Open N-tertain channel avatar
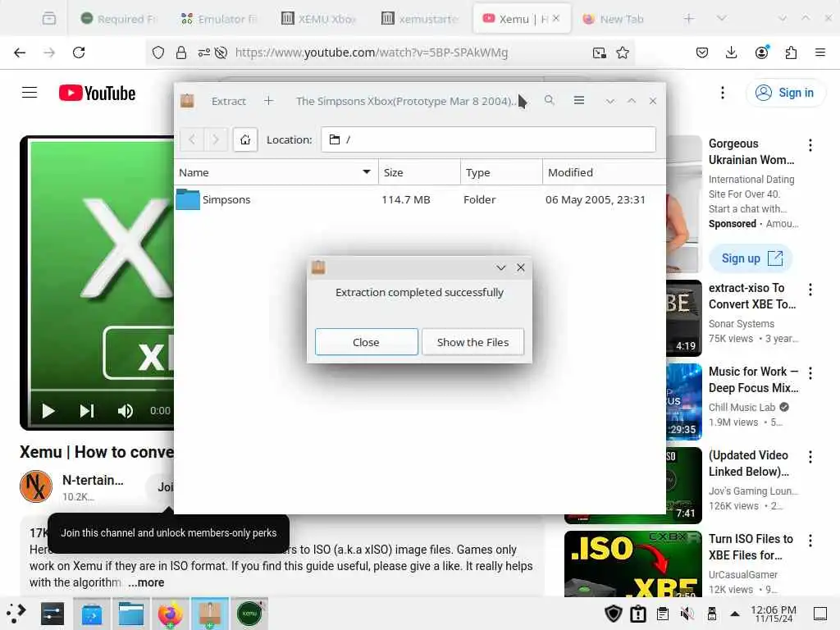This screenshot has width=840, height=630. [x=36, y=486]
